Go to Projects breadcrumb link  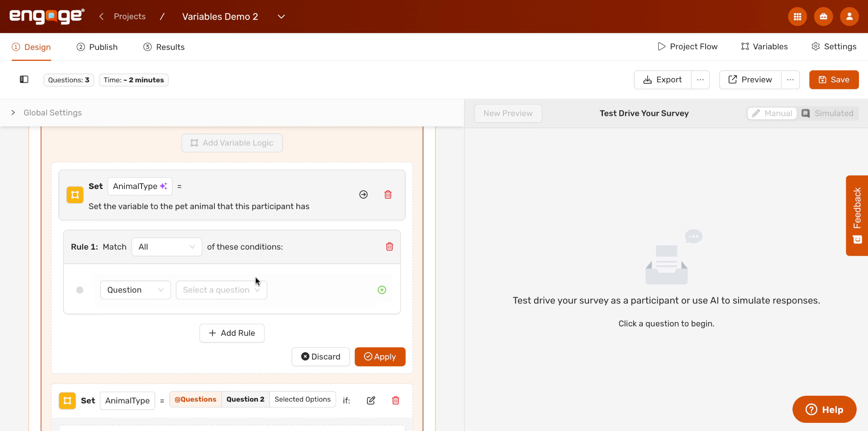[130, 17]
